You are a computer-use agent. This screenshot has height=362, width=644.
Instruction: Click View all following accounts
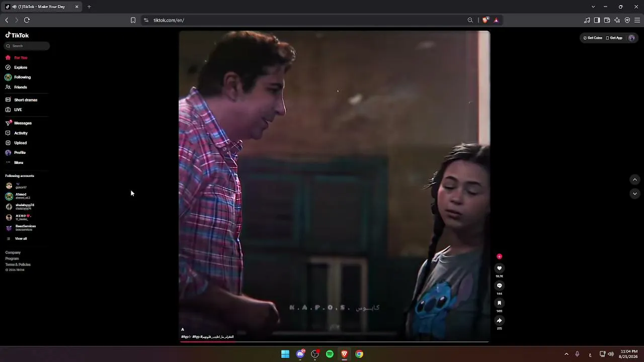[x=17, y=239]
